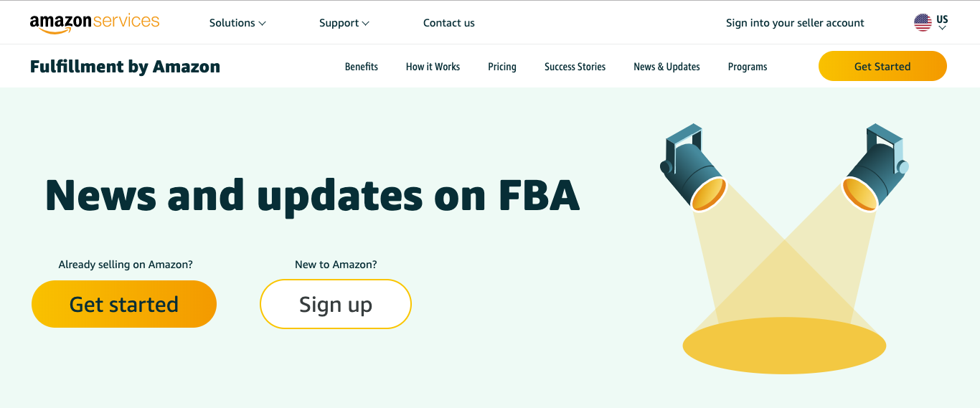Viewport: 980px width, 408px height.
Task: Open the Support dropdown menu
Action: coord(344,23)
